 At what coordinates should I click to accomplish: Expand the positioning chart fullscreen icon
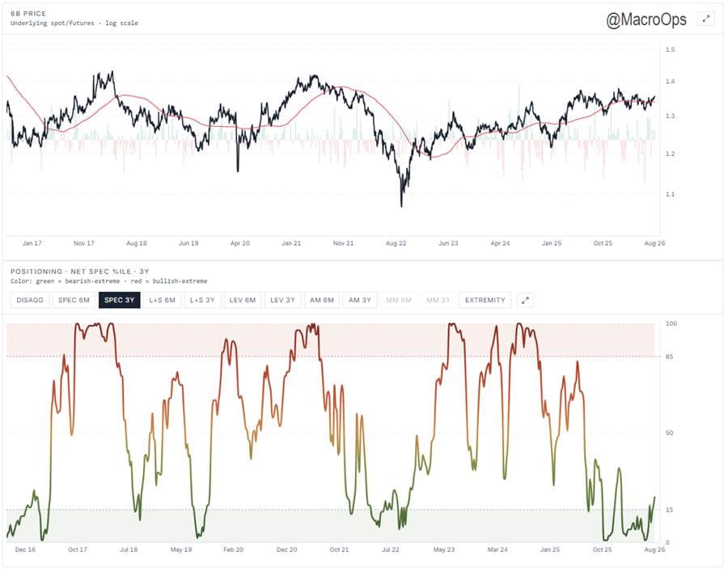point(525,300)
